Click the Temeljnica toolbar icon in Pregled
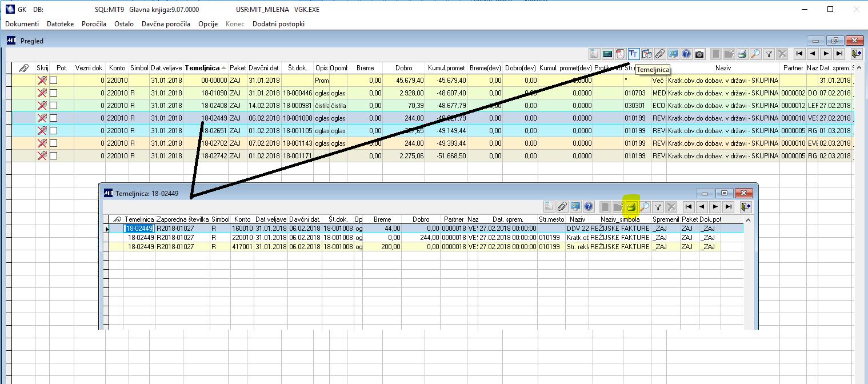 coord(634,54)
